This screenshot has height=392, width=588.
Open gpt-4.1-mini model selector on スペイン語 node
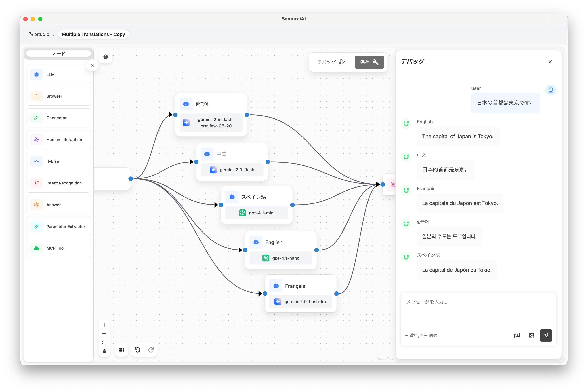click(x=256, y=213)
